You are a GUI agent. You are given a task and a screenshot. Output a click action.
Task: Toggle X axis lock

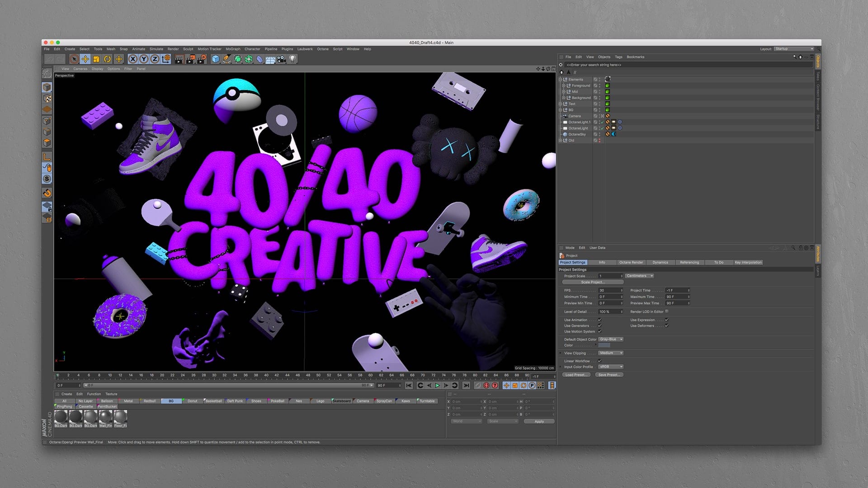132,59
